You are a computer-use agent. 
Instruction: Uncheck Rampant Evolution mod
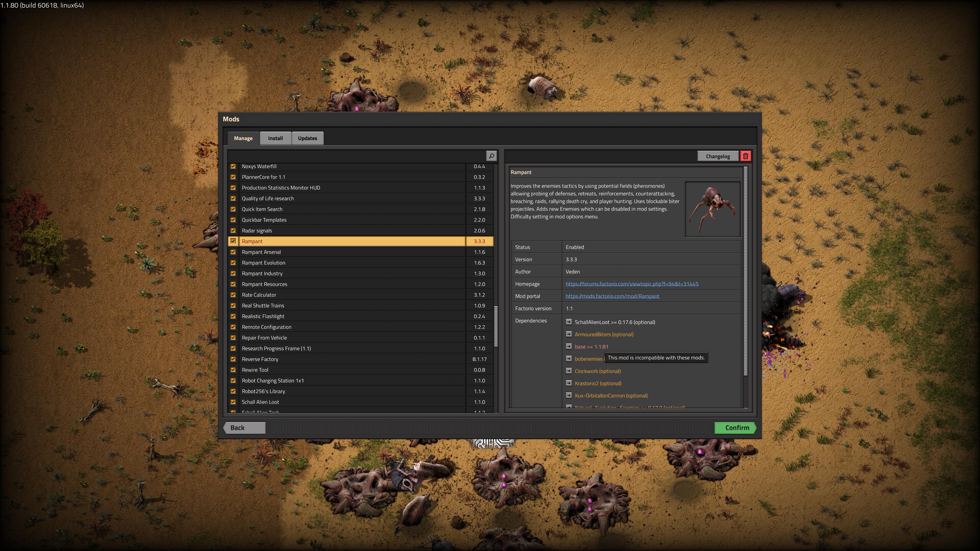[233, 262]
